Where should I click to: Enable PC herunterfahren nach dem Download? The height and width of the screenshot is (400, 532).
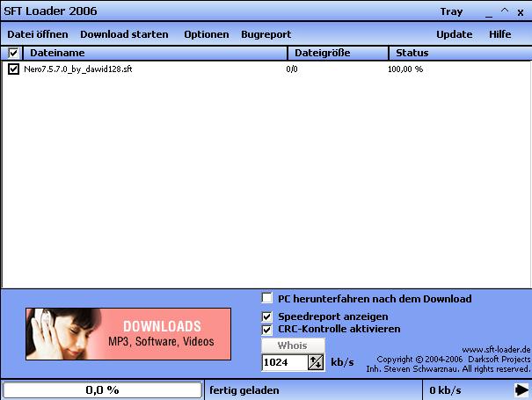tap(267, 298)
